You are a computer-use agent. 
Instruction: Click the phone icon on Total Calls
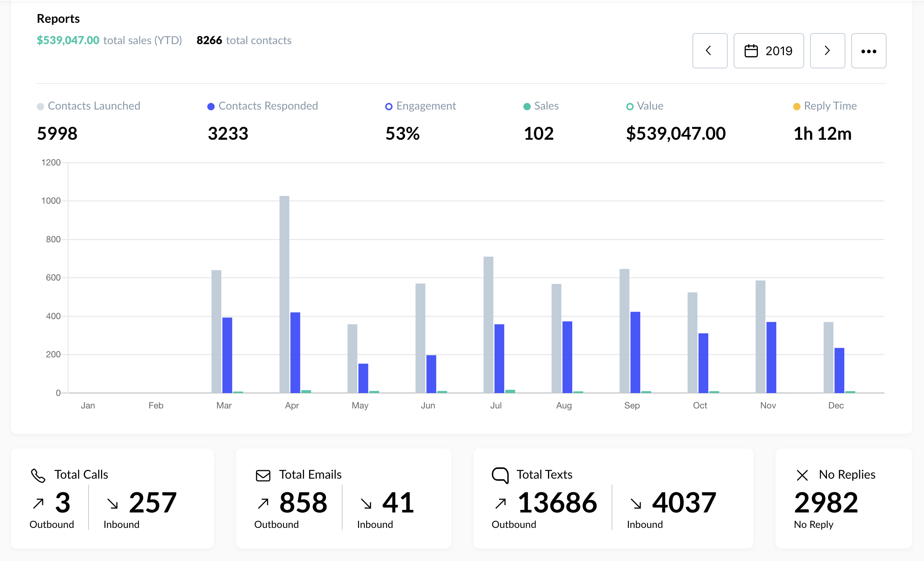pos(38,475)
